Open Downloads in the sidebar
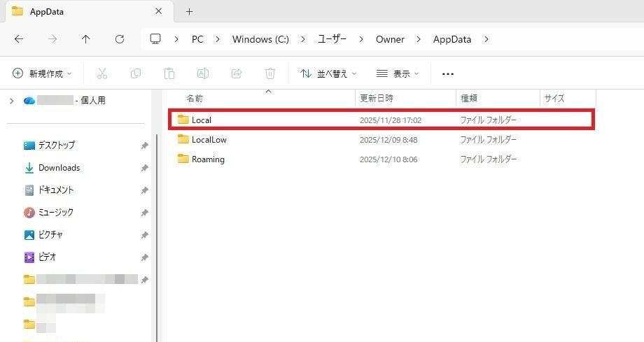Screen dimensions: 644x342 click(x=59, y=168)
